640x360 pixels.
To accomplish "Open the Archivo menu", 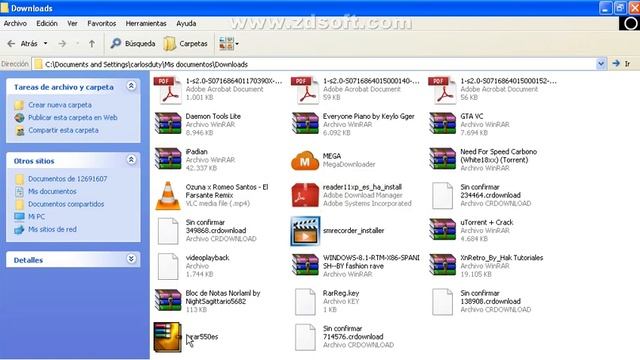I will (15, 24).
